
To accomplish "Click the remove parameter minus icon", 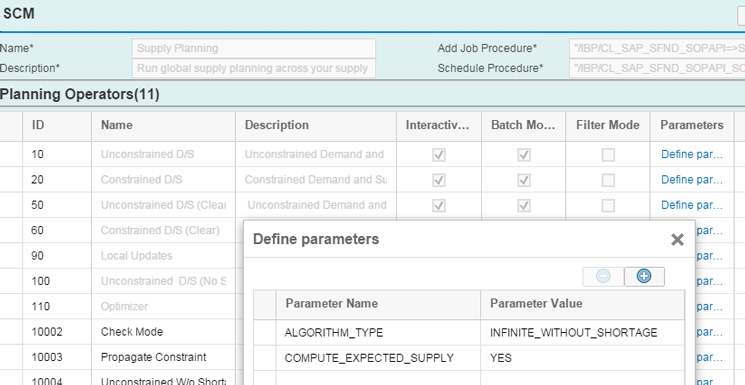I will (603, 276).
